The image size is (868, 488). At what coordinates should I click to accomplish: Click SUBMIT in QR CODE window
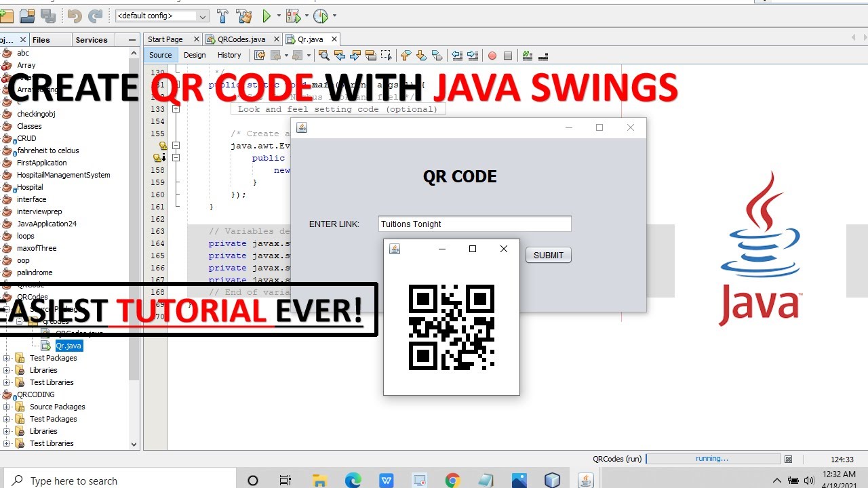click(x=549, y=255)
